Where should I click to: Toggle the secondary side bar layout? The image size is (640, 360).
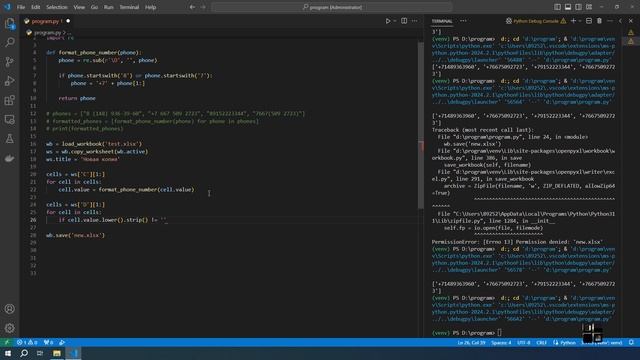[578, 7]
